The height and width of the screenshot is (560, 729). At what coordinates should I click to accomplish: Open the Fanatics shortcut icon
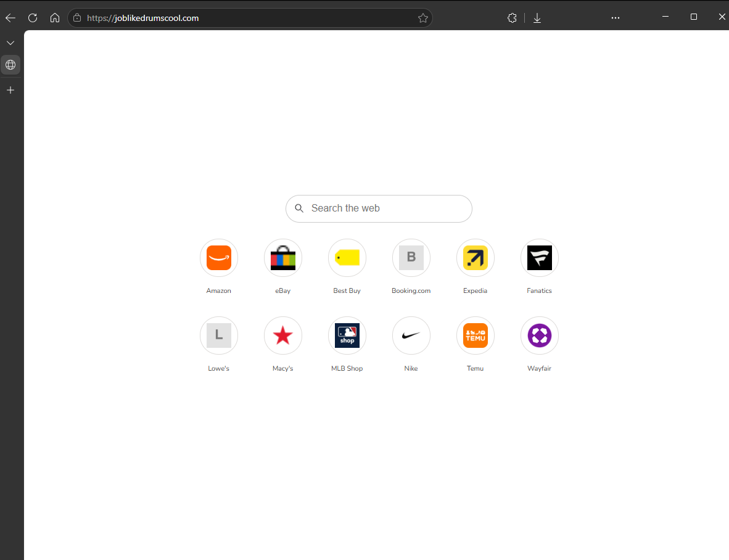pos(540,258)
